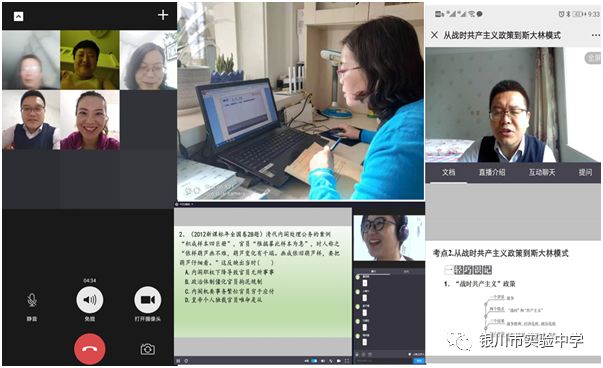Tap the plus icon to add participants
The height and width of the screenshot is (368, 603).
point(163,15)
